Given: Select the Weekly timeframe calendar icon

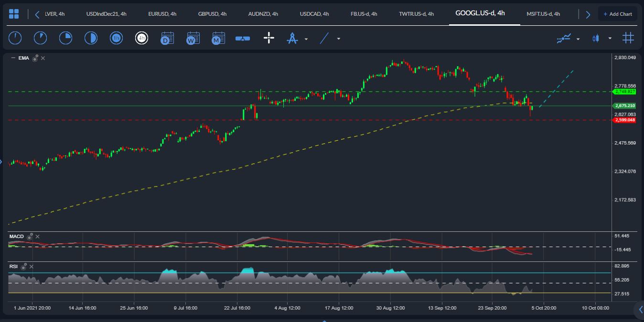Looking at the screenshot, I should click(x=193, y=38).
